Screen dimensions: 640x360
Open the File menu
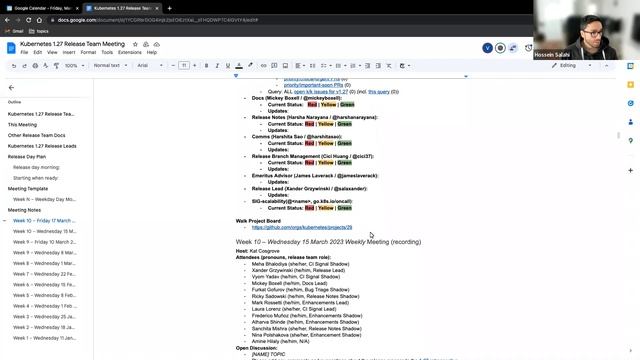tap(24, 53)
